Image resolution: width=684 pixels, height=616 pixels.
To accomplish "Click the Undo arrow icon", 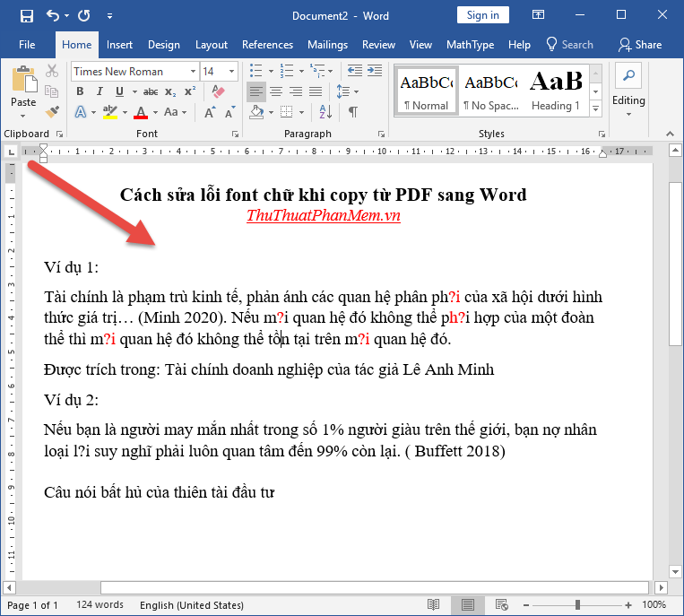I will pos(53,16).
